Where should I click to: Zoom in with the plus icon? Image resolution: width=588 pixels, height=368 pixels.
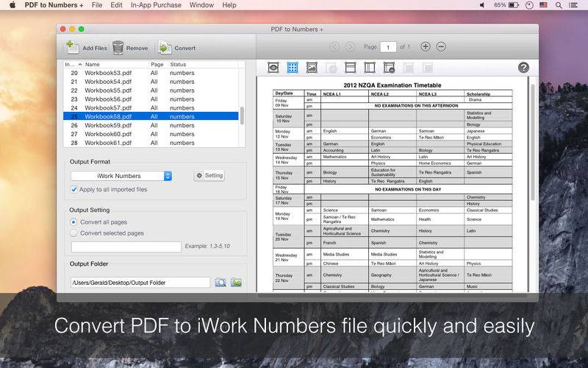click(x=426, y=46)
